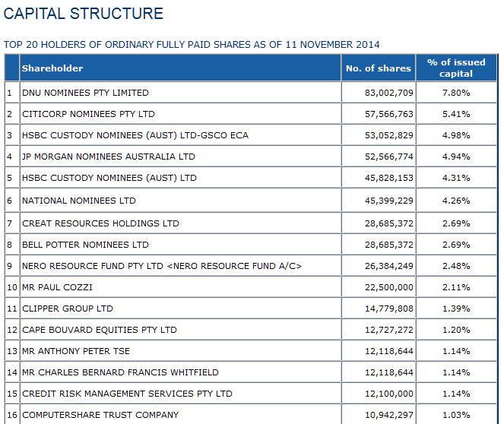Click share count 12,727,272
The height and width of the screenshot is (424, 504).
[389, 330]
